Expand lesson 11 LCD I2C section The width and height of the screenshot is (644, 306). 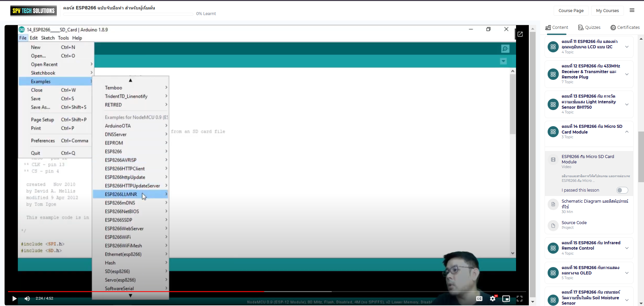pyautogui.click(x=627, y=47)
